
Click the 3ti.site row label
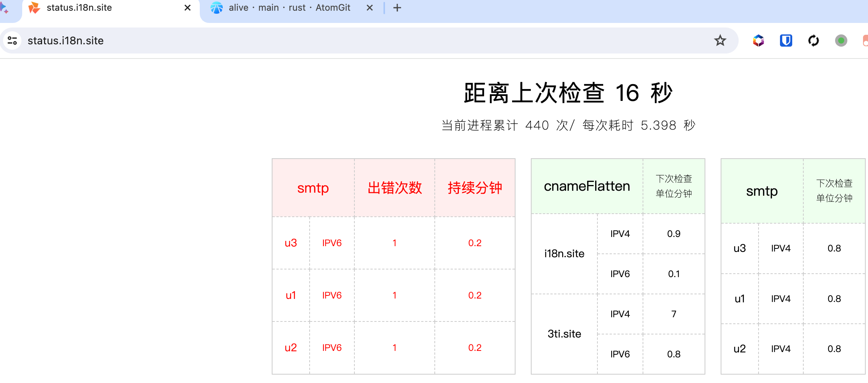(564, 334)
